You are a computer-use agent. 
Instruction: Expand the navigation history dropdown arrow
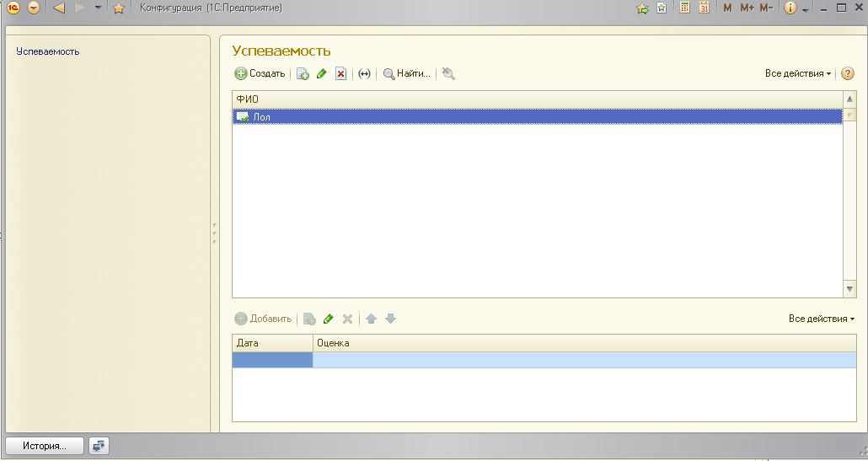[x=98, y=8]
